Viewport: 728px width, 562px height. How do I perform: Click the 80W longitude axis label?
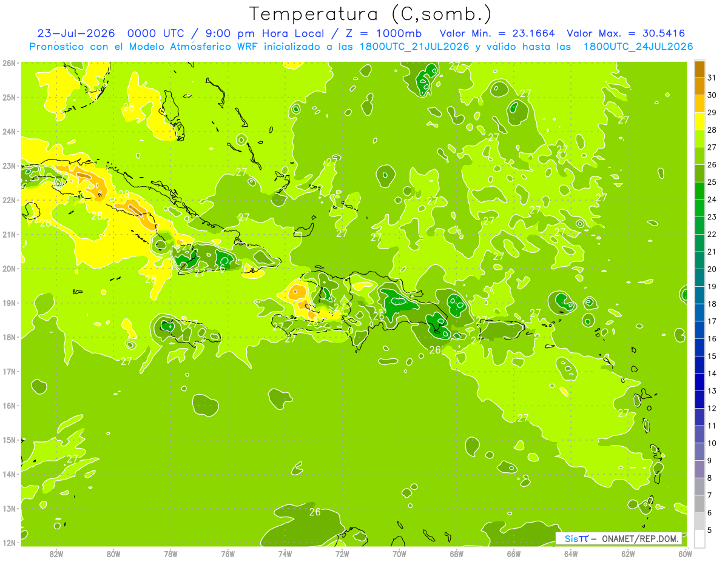point(113,554)
